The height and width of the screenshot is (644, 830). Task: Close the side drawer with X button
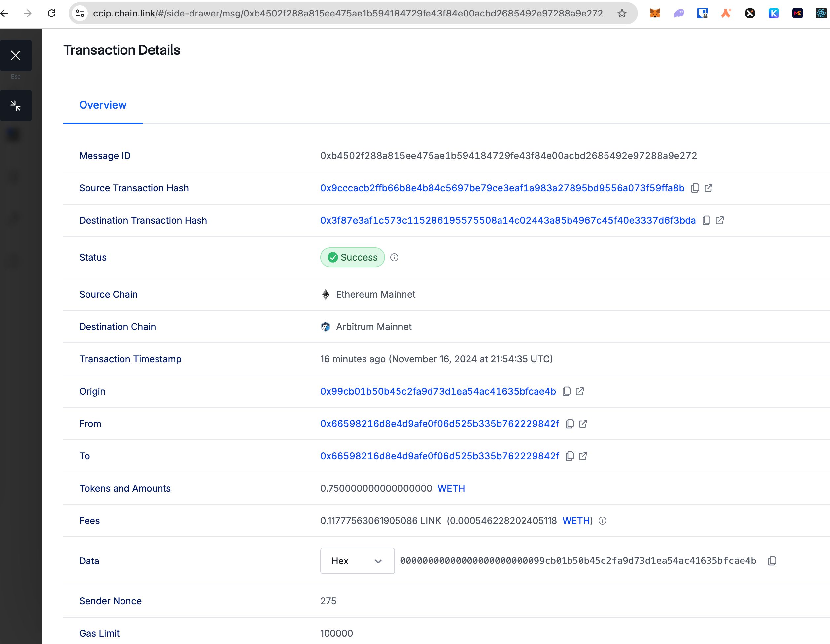pyautogui.click(x=16, y=55)
